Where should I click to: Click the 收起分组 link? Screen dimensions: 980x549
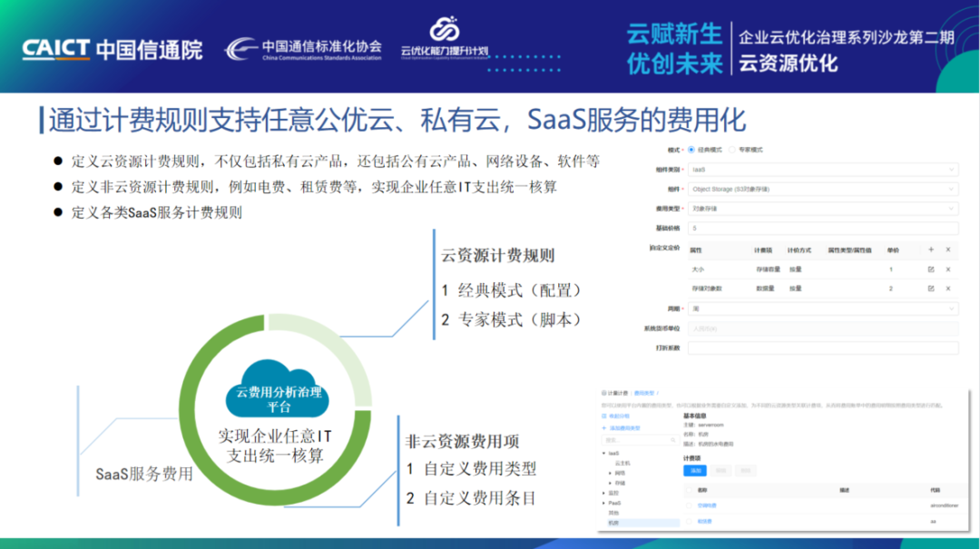coord(619,417)
